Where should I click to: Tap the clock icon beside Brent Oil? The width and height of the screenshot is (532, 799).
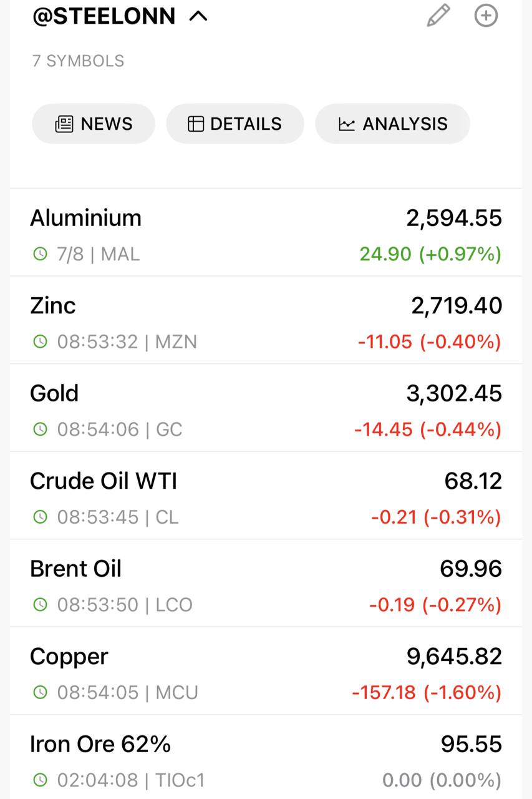pyautogui.click(x=40, y=605)
